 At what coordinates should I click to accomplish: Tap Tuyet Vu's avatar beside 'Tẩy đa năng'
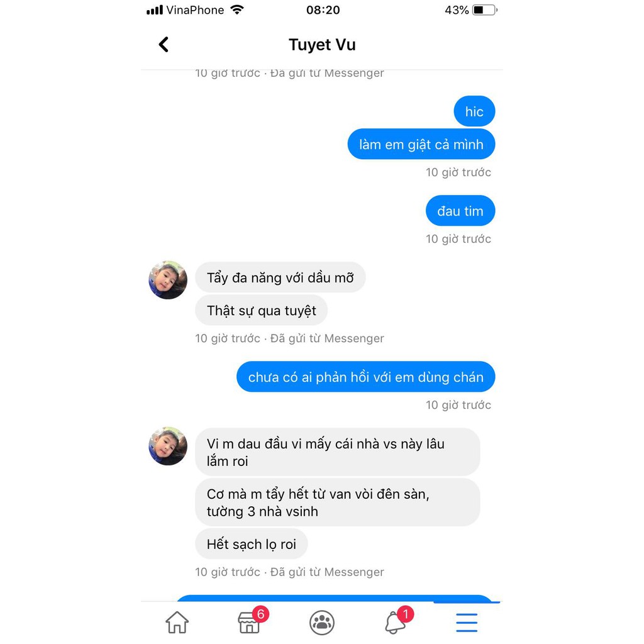tap(167, 280)
